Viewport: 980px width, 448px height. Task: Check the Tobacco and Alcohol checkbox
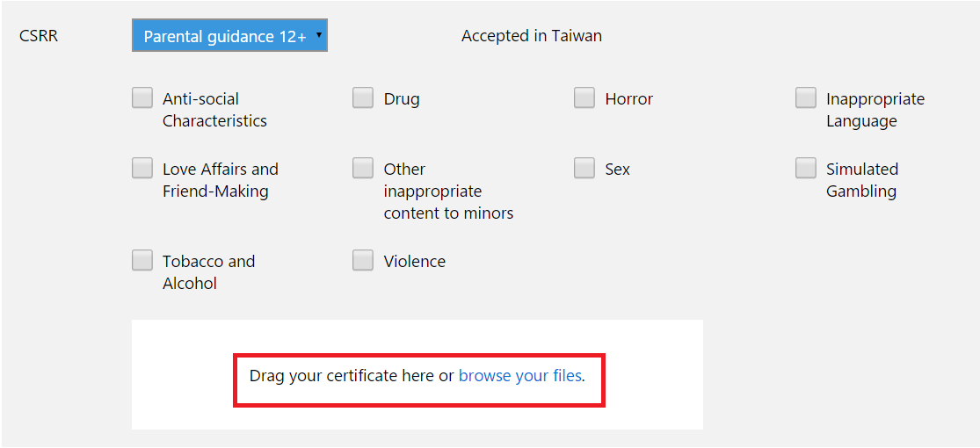click(142, 261)
